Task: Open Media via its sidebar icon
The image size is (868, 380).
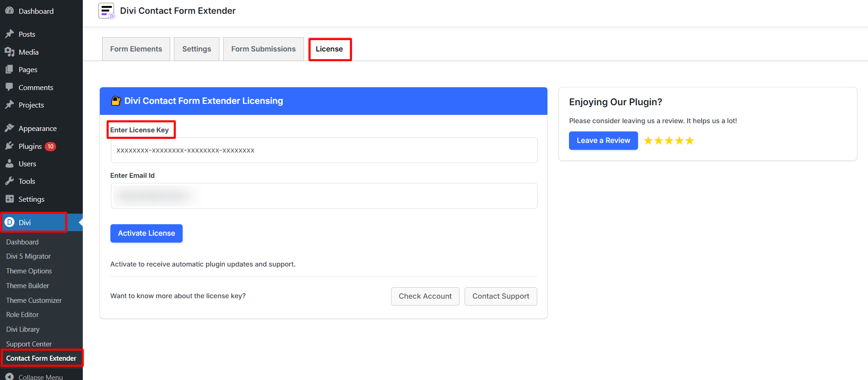Action: (9, 52)
